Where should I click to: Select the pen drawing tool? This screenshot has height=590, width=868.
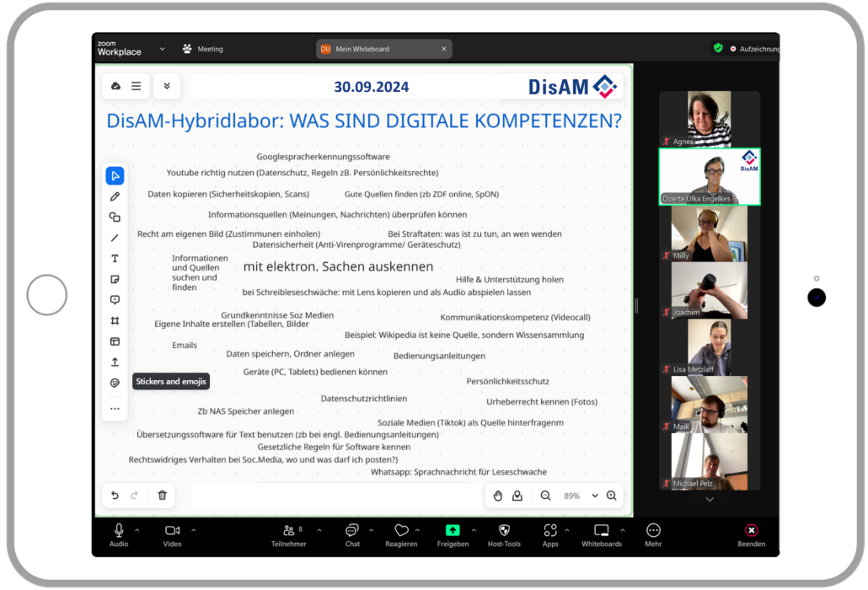point(115,196)
